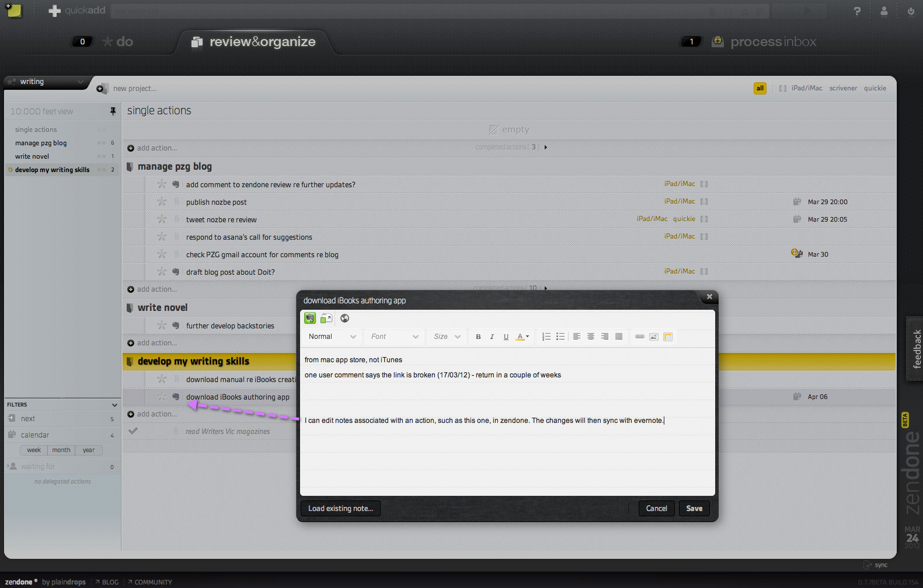This screenshot has width=923, height=588.
Task: Toggle star on 'further develop backstories'
Action: (x=162, y=325)
